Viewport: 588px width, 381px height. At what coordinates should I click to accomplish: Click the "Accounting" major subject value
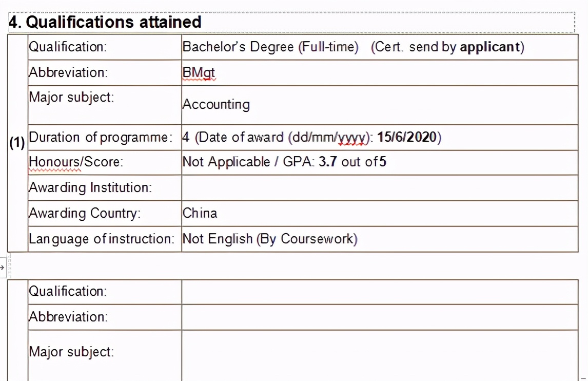216,105
